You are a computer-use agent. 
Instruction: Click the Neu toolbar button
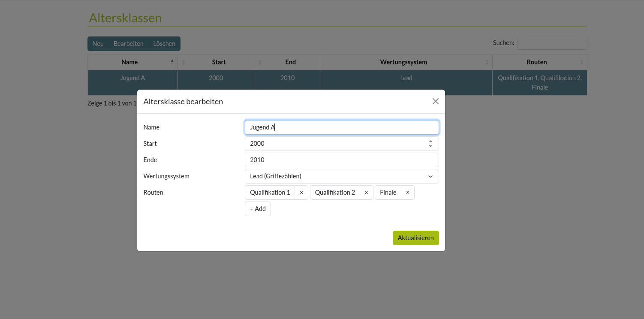98,44
